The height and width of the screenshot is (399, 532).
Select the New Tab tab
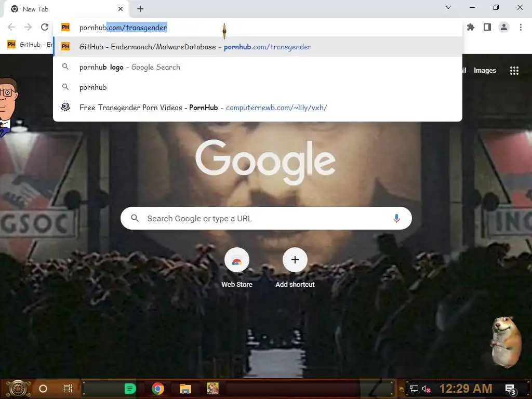(x=66, y=9)
